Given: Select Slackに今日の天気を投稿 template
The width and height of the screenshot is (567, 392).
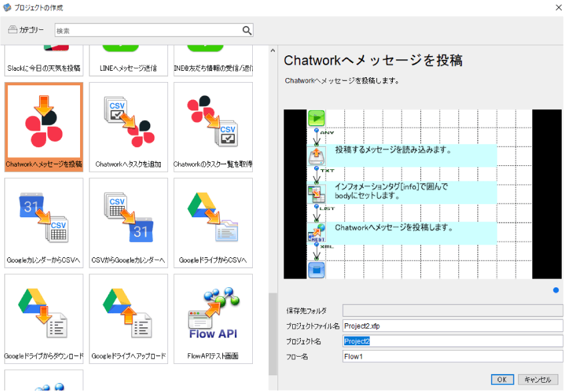Looking at the screenshot, I should click(x=44, y=61).
